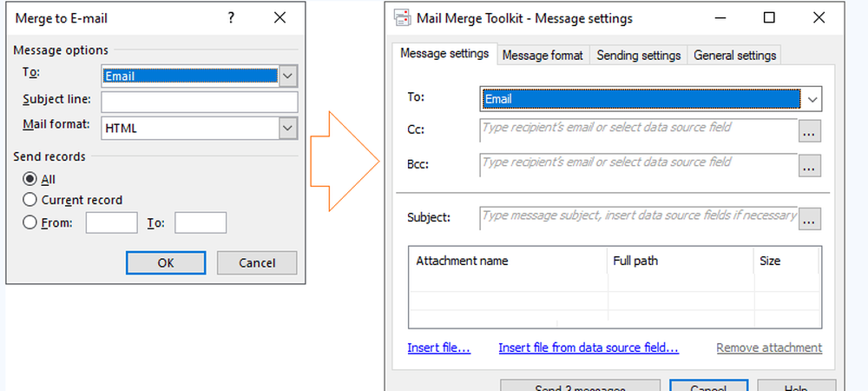Open the Bcc field browse button
The image size is (868, 391).
[x=809, y=166]
